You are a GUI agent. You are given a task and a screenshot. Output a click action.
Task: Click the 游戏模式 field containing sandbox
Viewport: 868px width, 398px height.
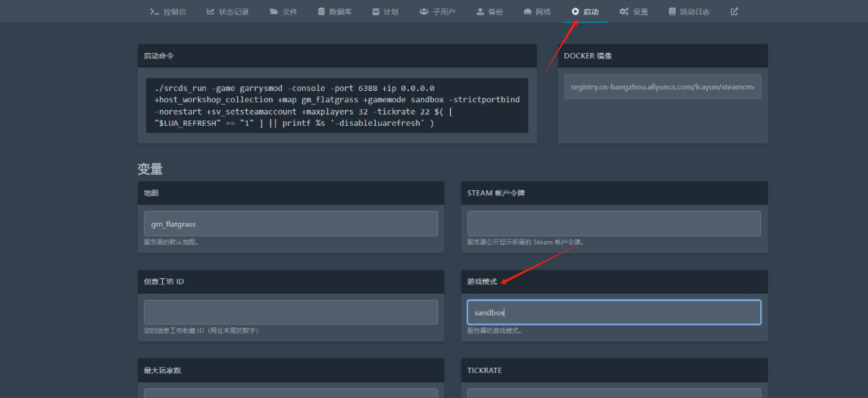(x=614, y=312)
